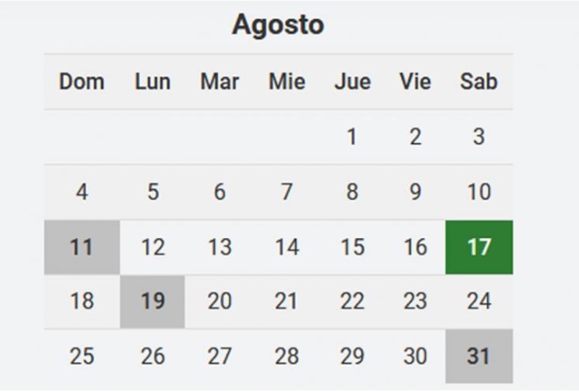579x392 pixels.
Task: Choose day 30 in the calendar
Action: pyautogui.click(x=416, y=356)
